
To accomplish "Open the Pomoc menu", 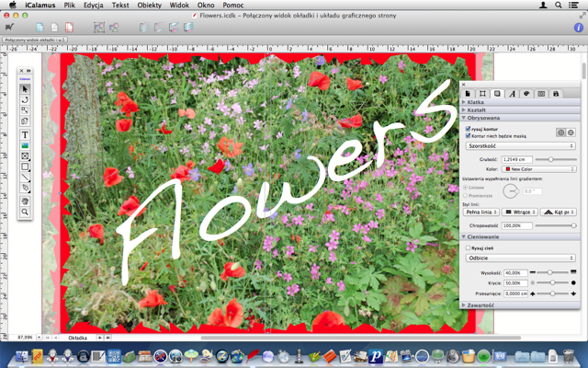I will coord(232,6).
